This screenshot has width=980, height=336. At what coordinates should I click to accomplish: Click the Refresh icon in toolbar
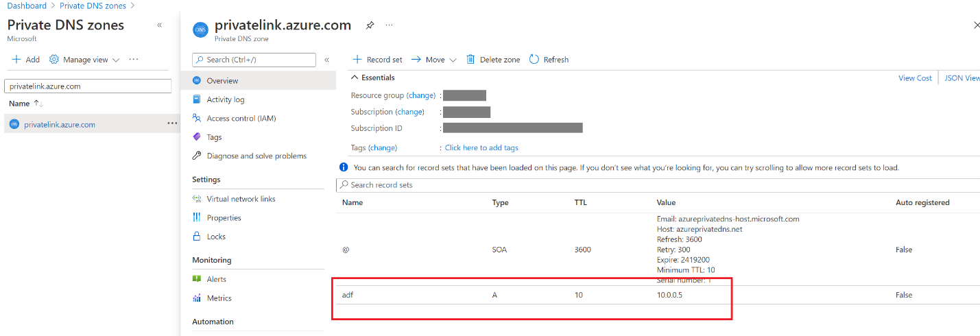(x=534, y=60)
